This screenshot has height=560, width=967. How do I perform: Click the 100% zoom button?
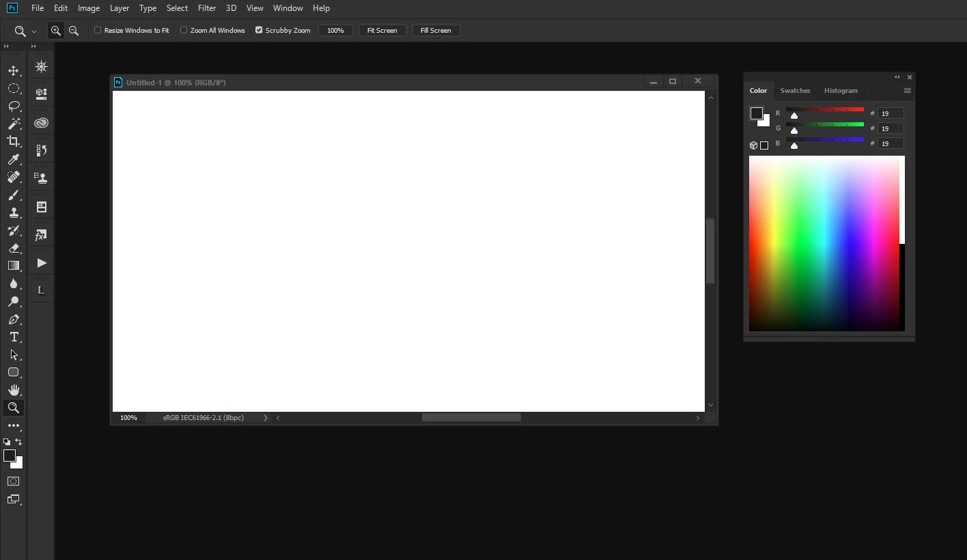coord(335,31)
